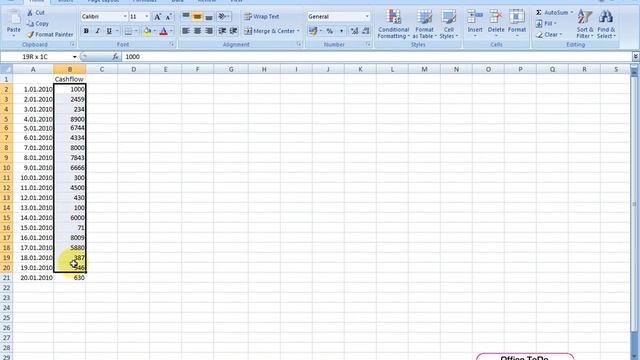Open the Number group dialog launcher
This screenshot has height=360, width=640.
369,44
